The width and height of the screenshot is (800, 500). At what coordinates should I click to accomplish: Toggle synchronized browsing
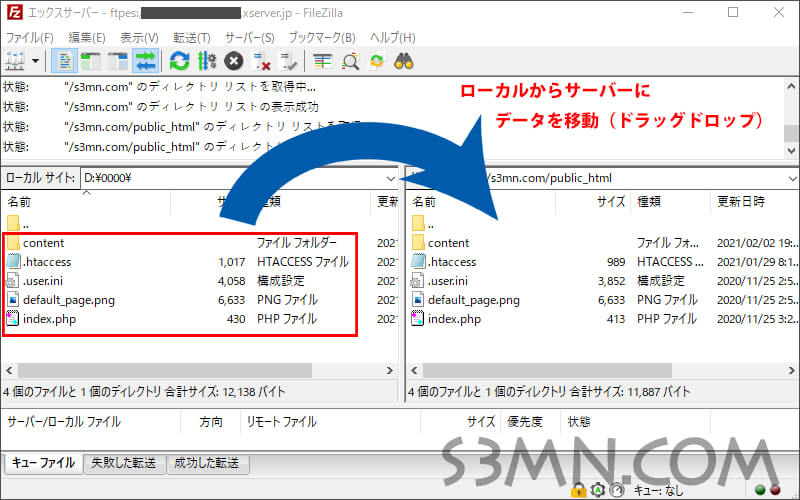pyautogui.click(x=377, y=61)
